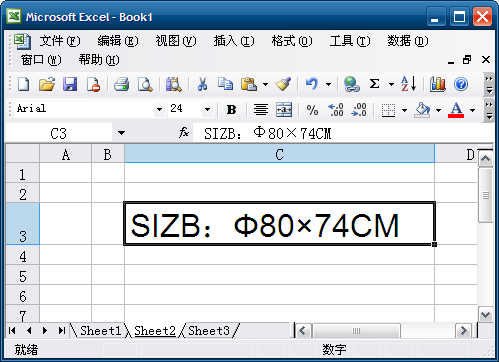The width and height of the screenshot is (499, 362).
Task: Click the Cut scissors icon
Action: point(202,84)
